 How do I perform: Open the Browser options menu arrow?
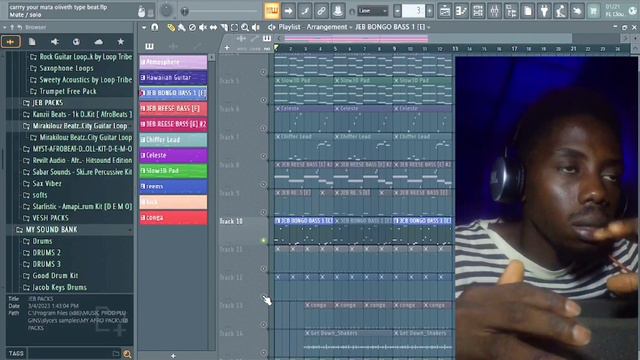[4, 27]
